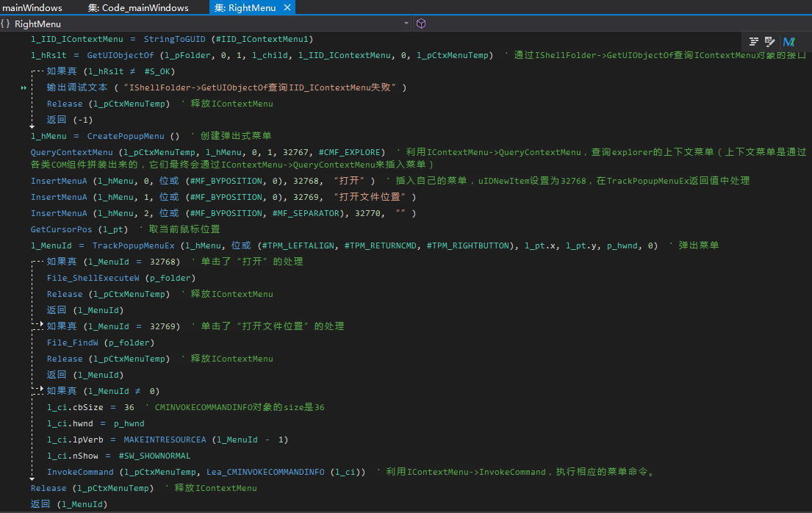This screenshot has height=513, width=812.
Task: Open the RightMenu scope dropdown
Action: (x=406, y=24)
